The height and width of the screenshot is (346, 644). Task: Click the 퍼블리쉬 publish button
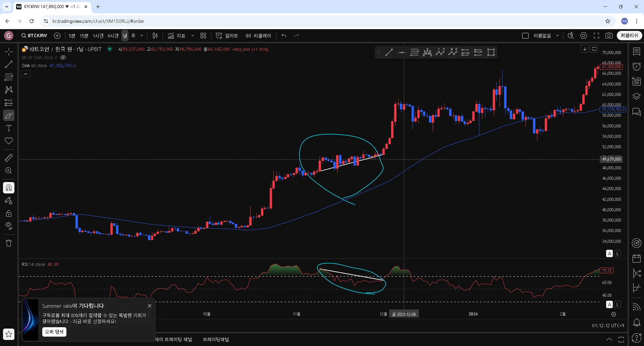pyautogui.click(x=629, y=36)
